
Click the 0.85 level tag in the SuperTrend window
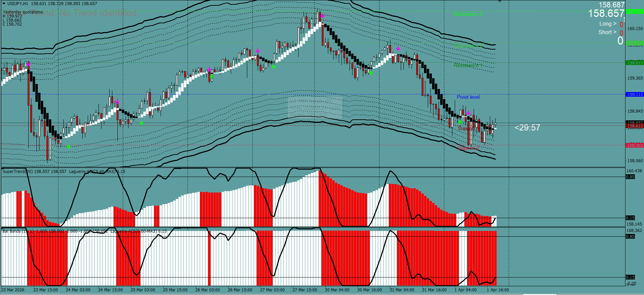click(x=630, y=177)
